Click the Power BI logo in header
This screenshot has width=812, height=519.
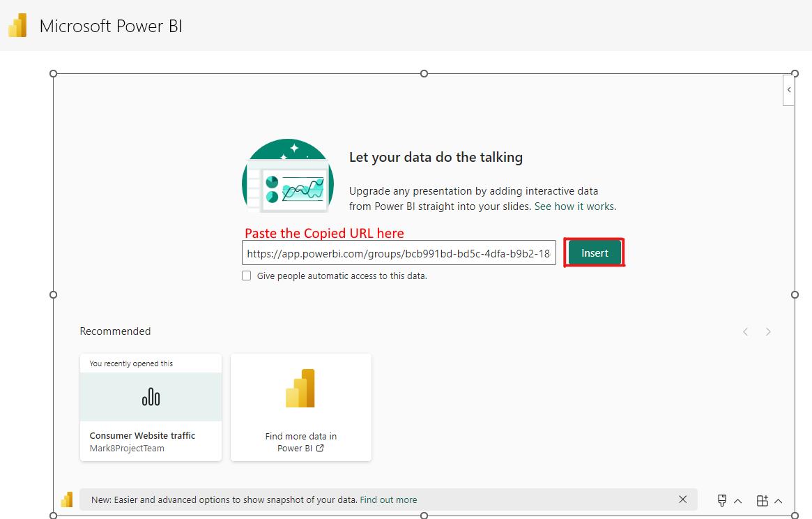17,25
